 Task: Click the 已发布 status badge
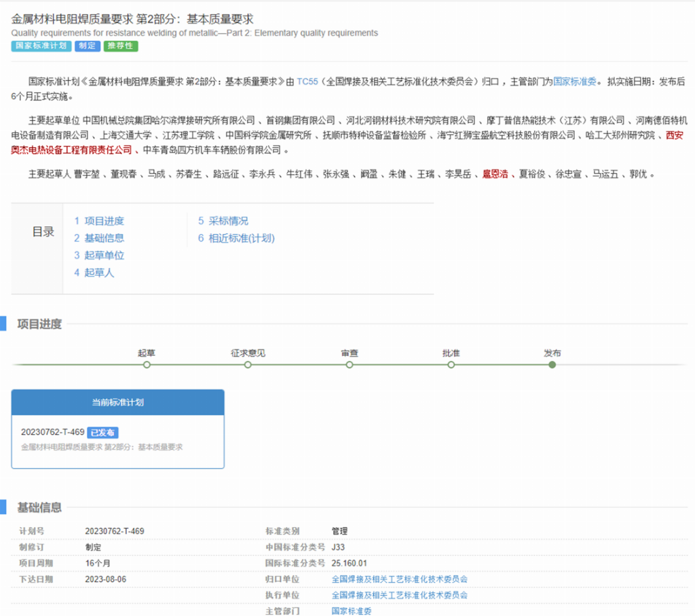[103, 432]
